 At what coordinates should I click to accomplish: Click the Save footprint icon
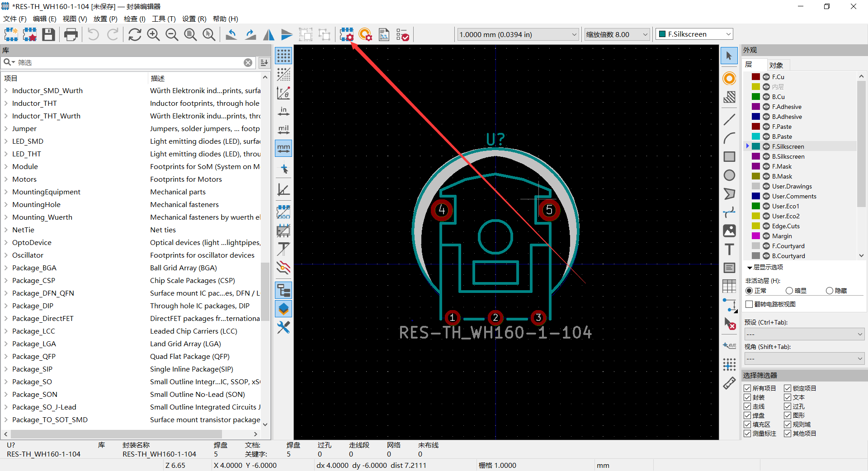coord(48,34)
